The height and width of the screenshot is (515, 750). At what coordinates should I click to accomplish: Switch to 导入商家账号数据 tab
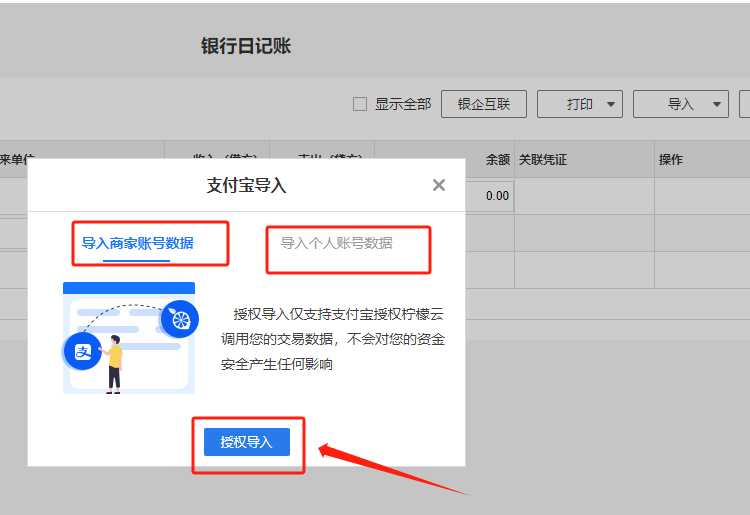137,243
